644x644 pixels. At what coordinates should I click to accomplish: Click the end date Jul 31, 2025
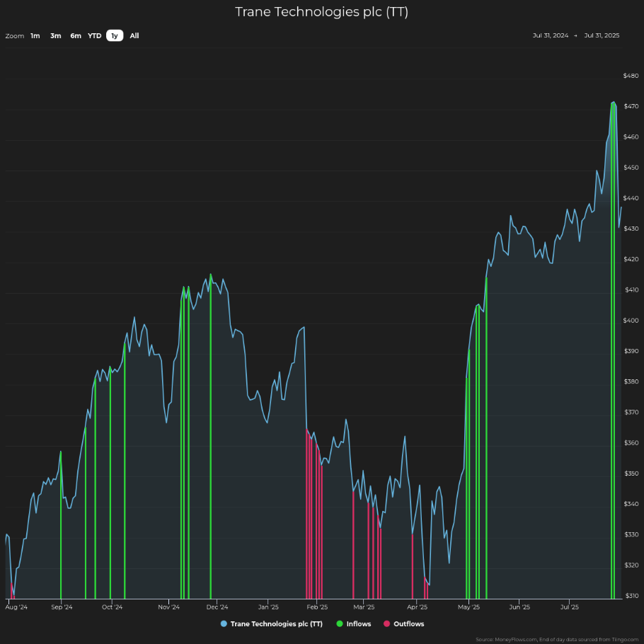click(602, 35)
